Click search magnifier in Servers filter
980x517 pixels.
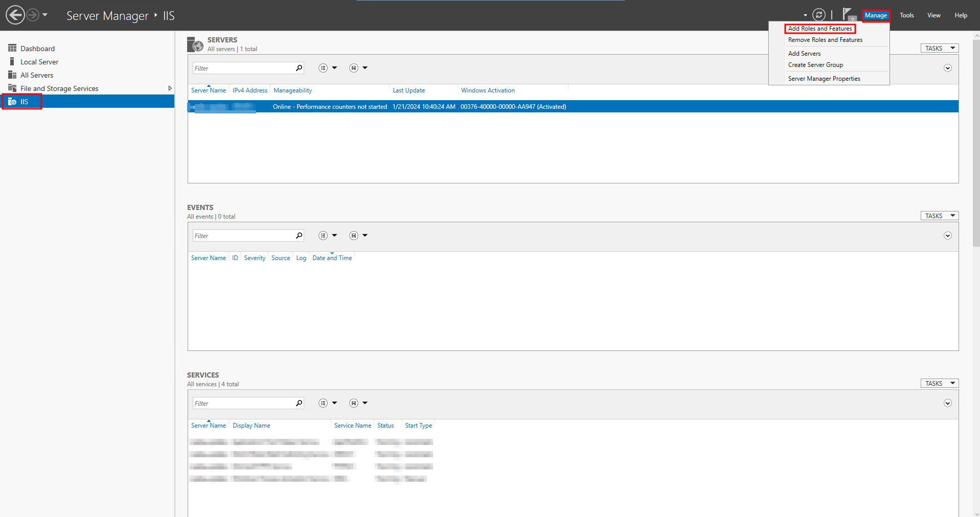pos(299,68)
